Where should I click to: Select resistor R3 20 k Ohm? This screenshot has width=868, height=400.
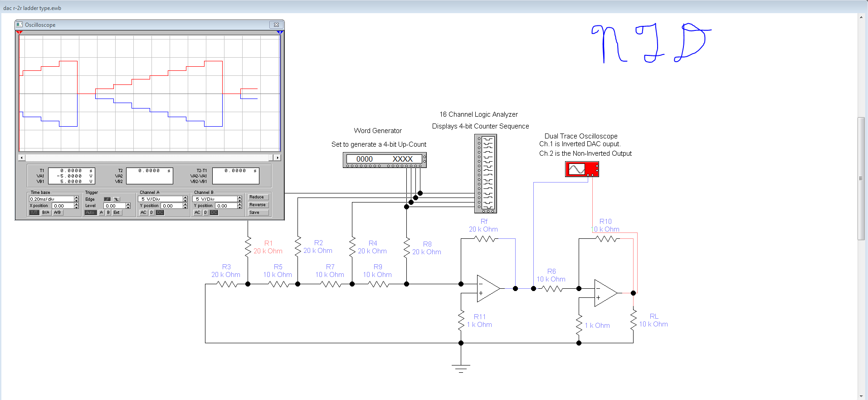coord(227,284)
